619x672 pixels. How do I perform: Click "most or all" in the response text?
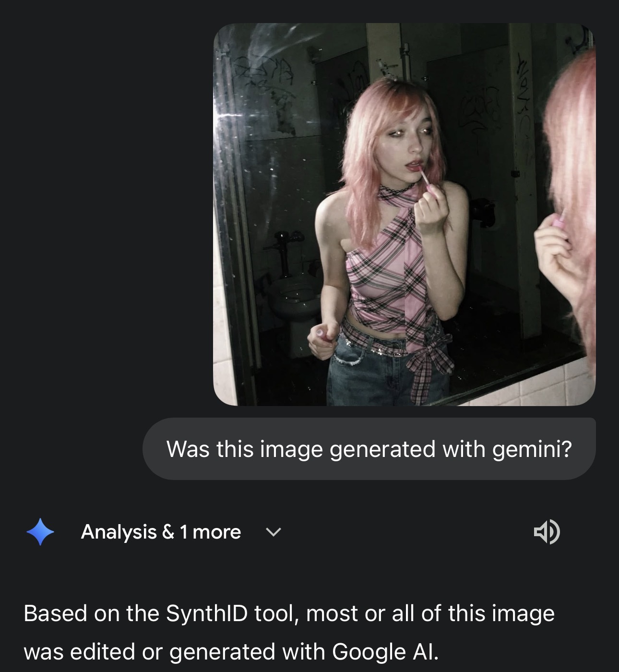click(x=369, y=613)
